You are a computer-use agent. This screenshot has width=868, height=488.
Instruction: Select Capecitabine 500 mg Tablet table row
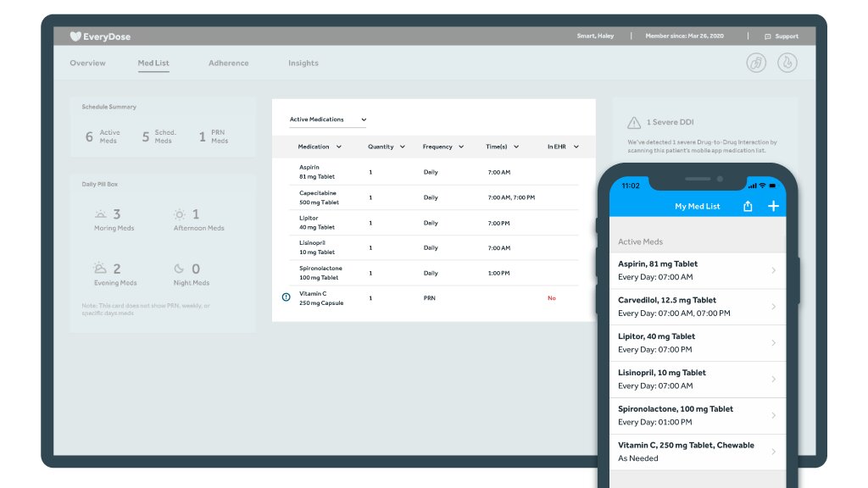434,197
